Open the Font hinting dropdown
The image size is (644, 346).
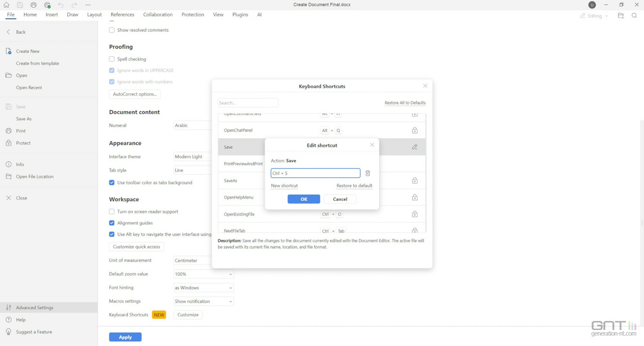tap(204, 288)
